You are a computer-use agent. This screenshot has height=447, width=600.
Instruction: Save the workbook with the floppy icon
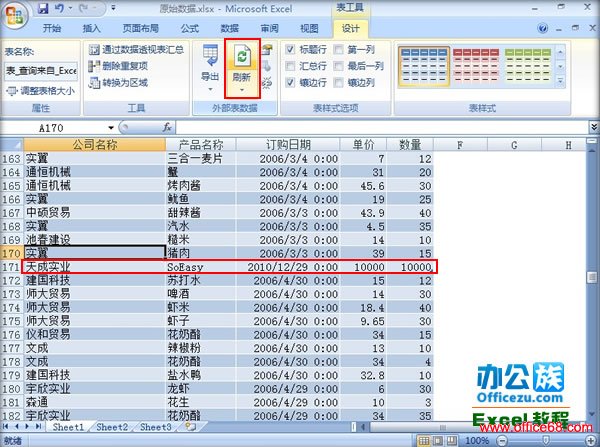coord(43,8)
